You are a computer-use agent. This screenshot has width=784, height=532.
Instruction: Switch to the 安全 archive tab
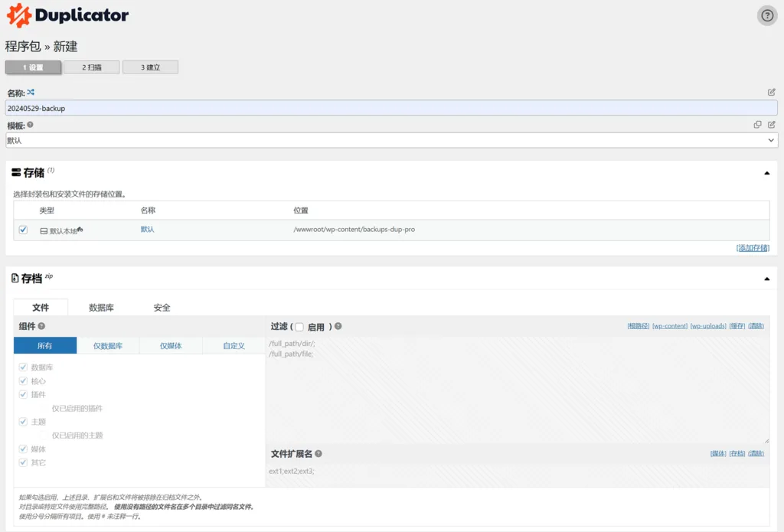(x=162, y=308)
